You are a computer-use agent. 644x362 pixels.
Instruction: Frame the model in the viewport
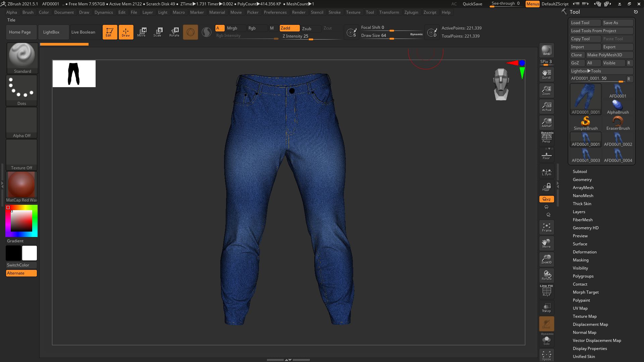(546, 227)
